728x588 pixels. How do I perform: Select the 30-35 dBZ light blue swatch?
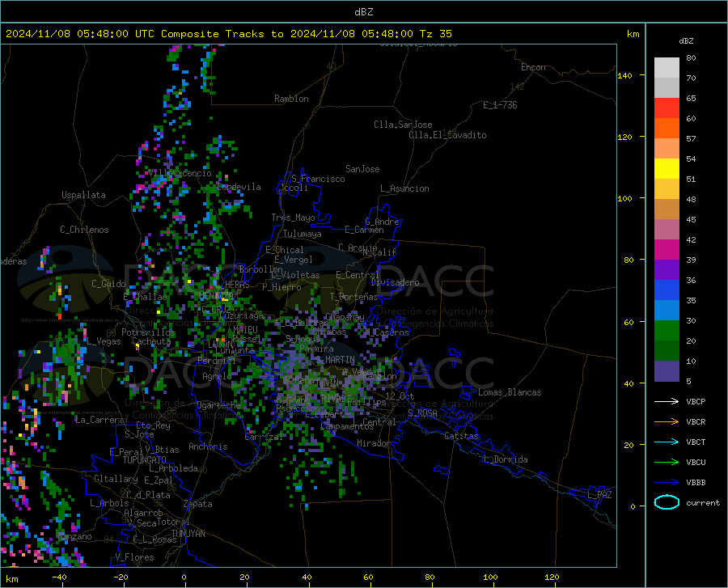(x=667, y=311)
